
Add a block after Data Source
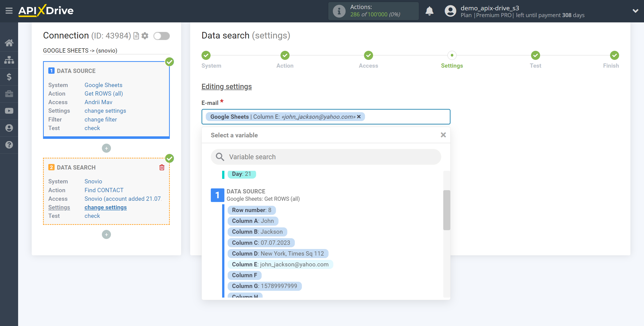click(x=106, y=148)
